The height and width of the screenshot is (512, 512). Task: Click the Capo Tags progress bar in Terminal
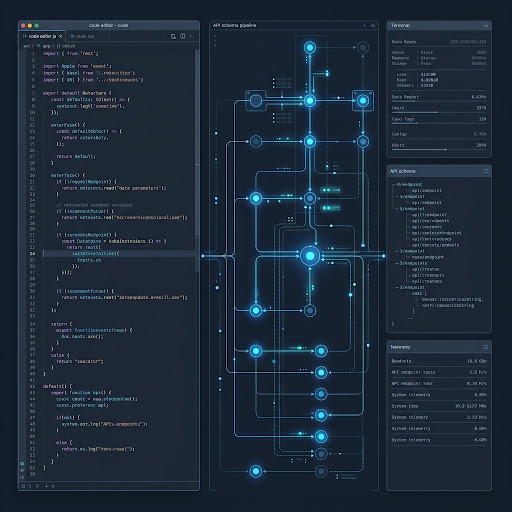tap(439, 123)
